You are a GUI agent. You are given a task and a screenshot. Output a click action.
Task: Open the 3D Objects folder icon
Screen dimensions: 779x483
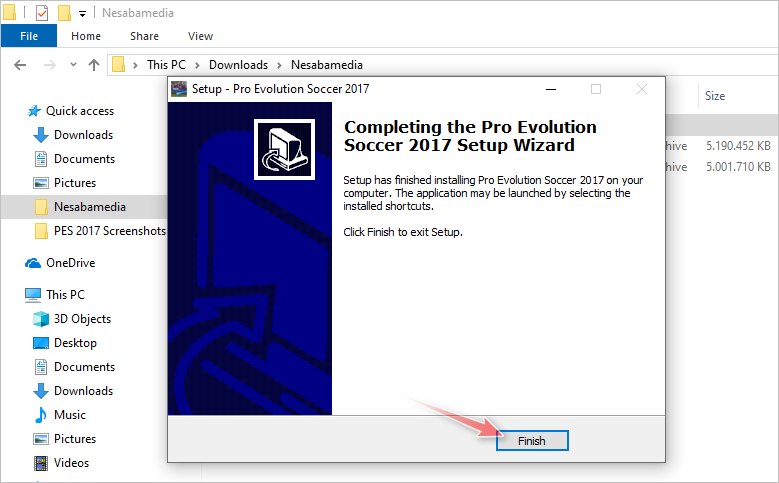tap(41, 319)
